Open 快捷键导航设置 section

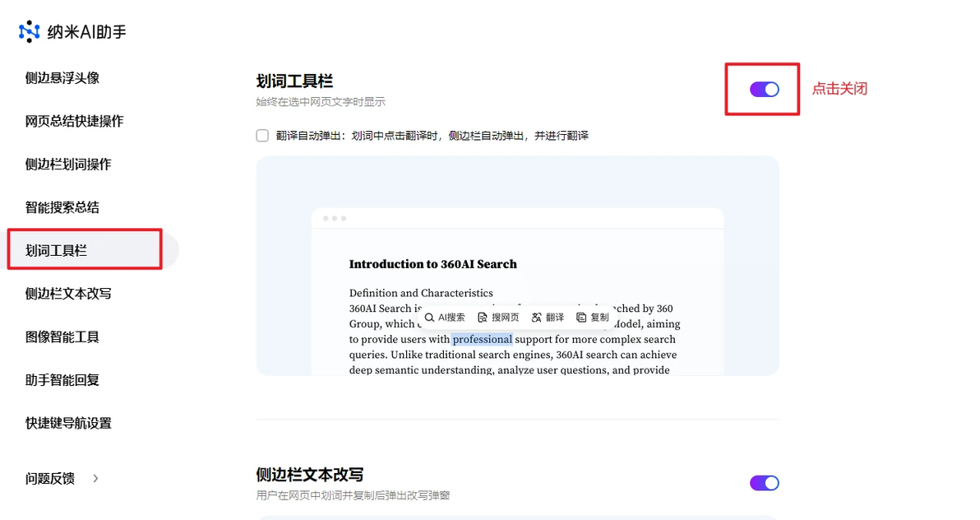68,424
